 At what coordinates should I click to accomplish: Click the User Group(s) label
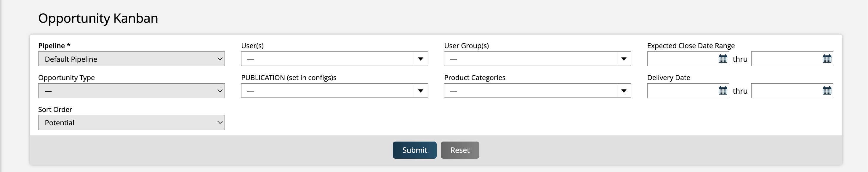click(x=466, y=46)
